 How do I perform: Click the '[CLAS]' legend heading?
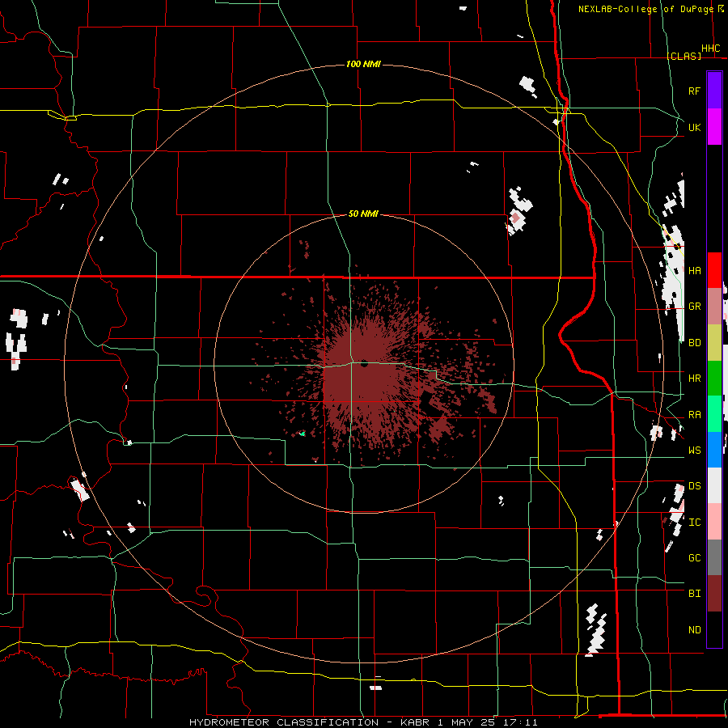coord(684,56)
